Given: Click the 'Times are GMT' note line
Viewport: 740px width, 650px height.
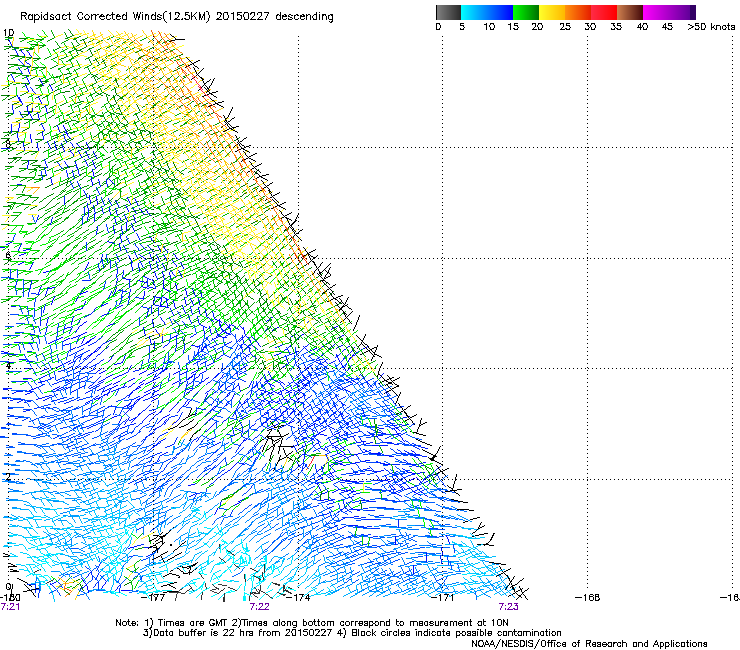Looking at the screenshot, I should coord(312,623).
